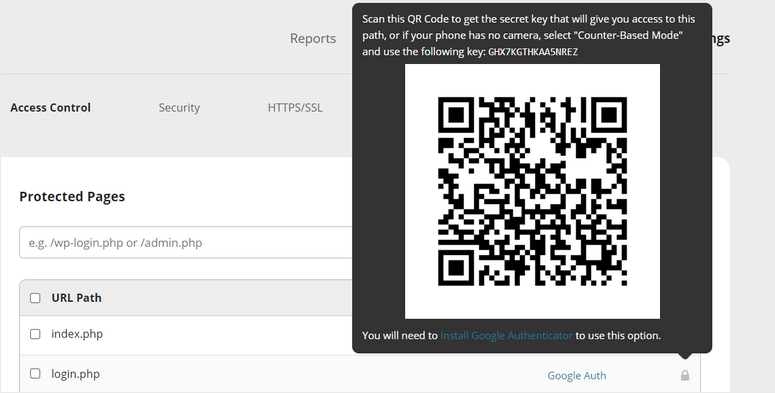The image size is (775, 393).
Task: Open the Reports tab
Action: 313,38
